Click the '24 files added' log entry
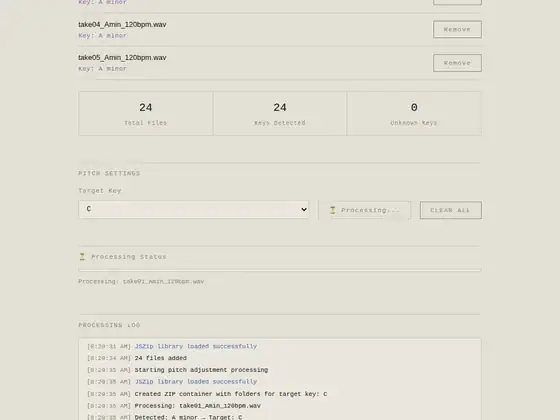The image size is (560, 420). coord(160,358)
